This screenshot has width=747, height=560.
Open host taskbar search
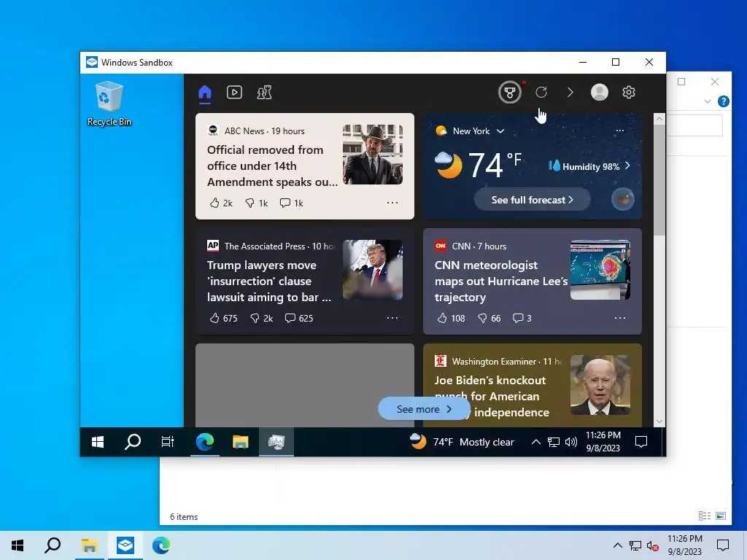tap(53, 545)
